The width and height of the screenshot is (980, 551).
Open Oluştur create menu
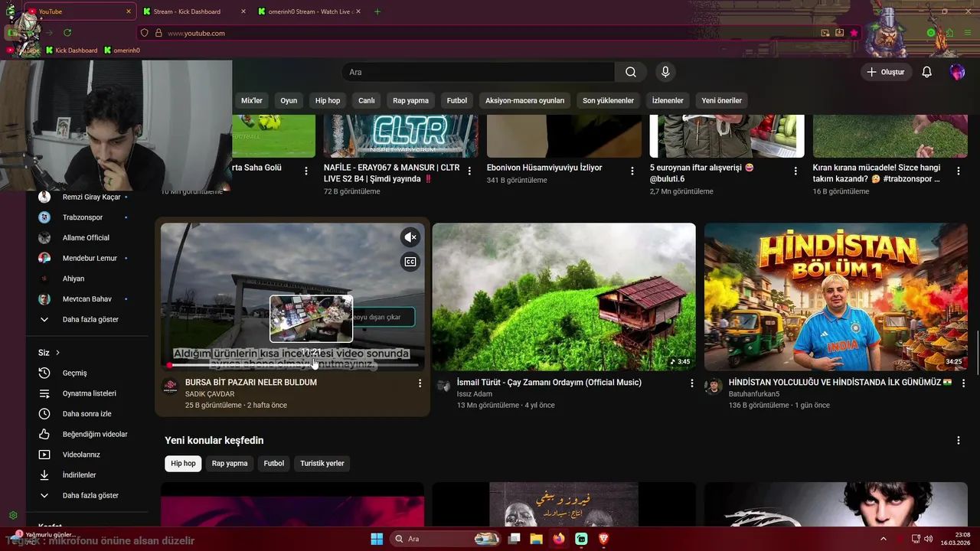click(886, 72)
